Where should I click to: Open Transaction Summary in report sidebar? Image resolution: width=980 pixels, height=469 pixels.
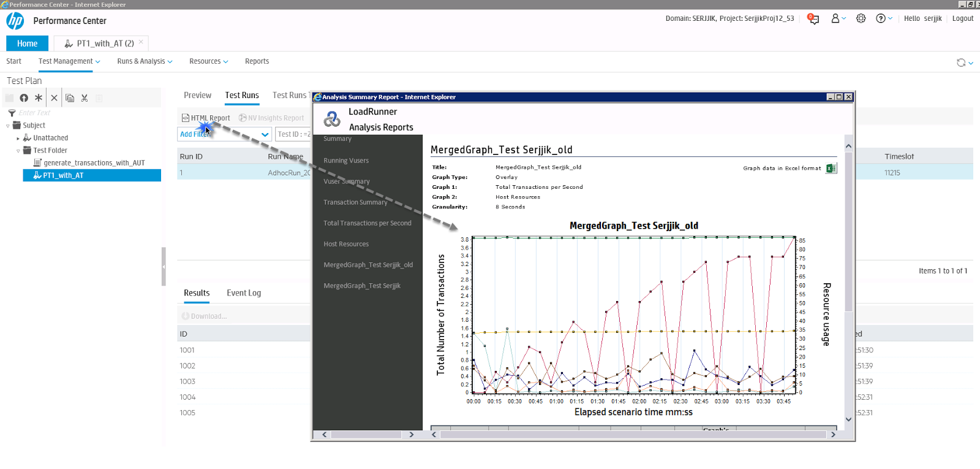tap(355, 202)
